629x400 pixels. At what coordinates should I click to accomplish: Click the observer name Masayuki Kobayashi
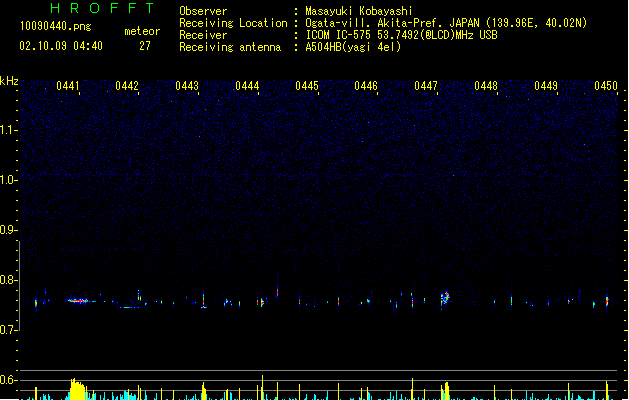click(359, 11)
